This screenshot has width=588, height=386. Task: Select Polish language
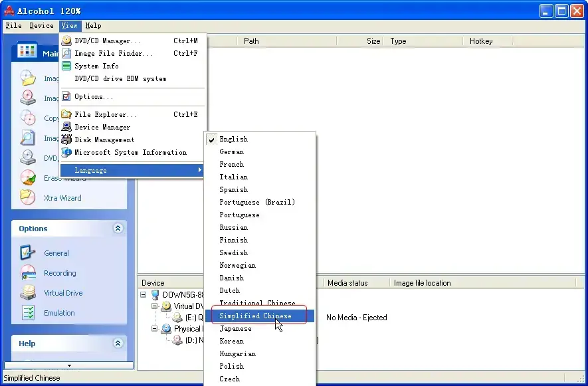[x=260, y=366]
